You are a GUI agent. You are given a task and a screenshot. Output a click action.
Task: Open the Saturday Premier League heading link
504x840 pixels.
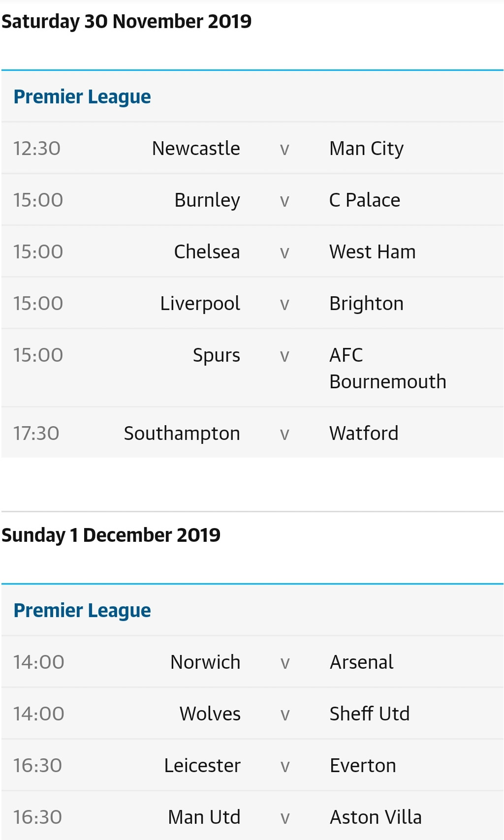pos(82,97)
